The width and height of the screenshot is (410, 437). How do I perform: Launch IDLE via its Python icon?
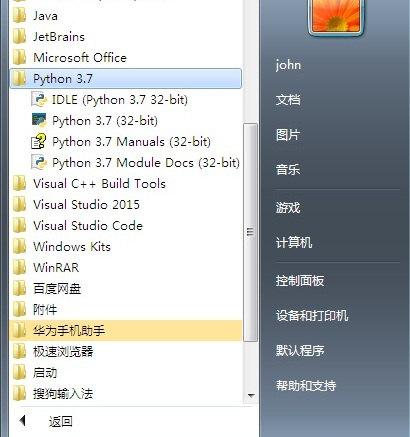[39, 100]
